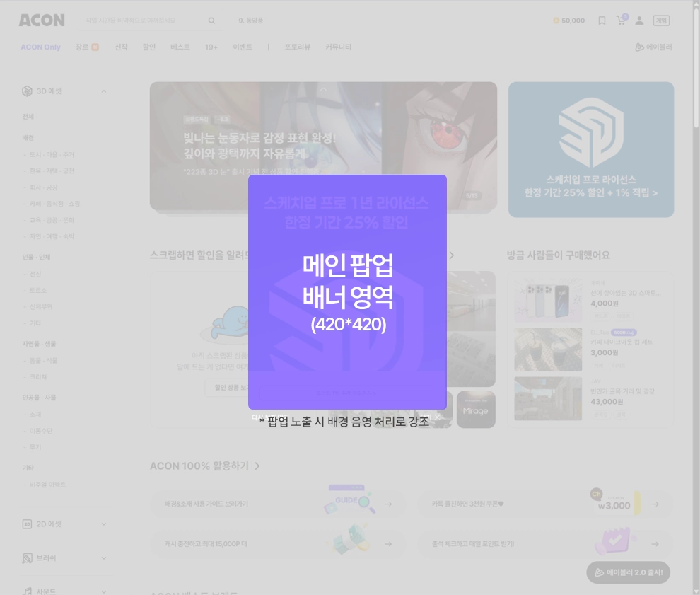Click the up chevron on hero banner

point(323,89)
